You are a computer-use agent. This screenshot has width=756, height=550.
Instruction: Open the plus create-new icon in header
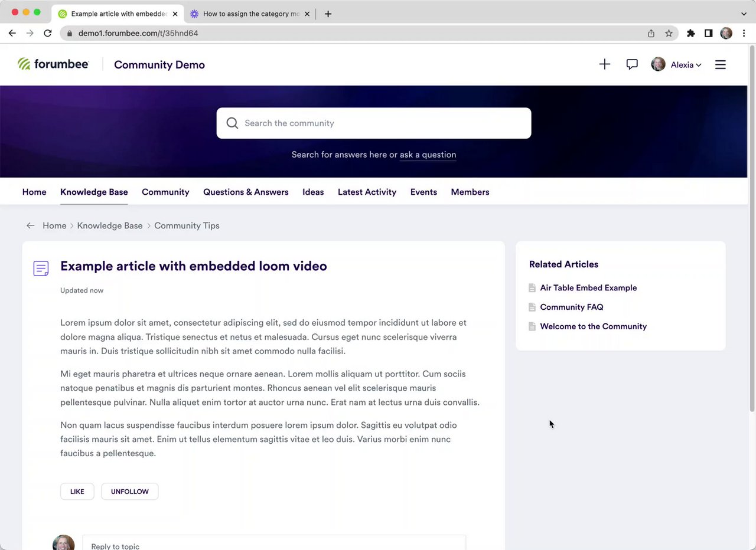coord(604,64)
